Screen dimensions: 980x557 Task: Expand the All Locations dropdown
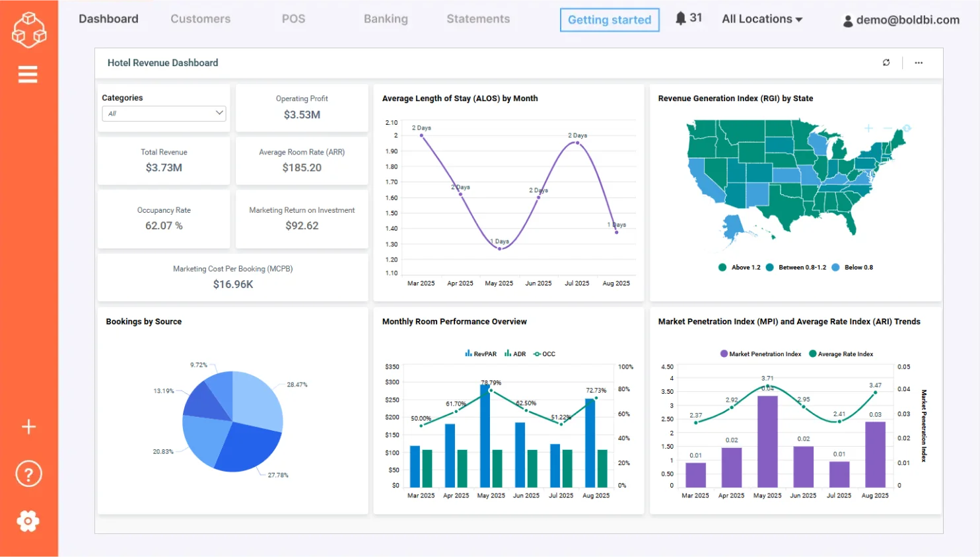click(x=761, y=19)
